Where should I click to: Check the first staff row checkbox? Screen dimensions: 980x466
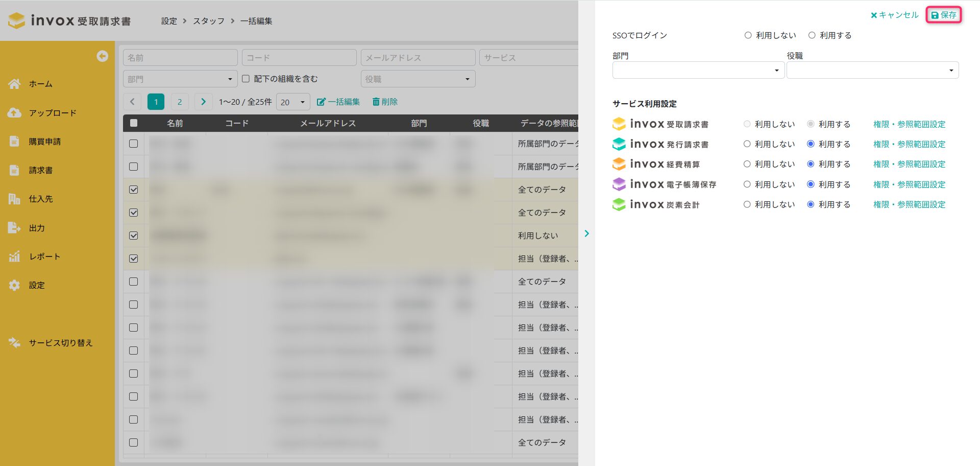click(x=134, y=144)
